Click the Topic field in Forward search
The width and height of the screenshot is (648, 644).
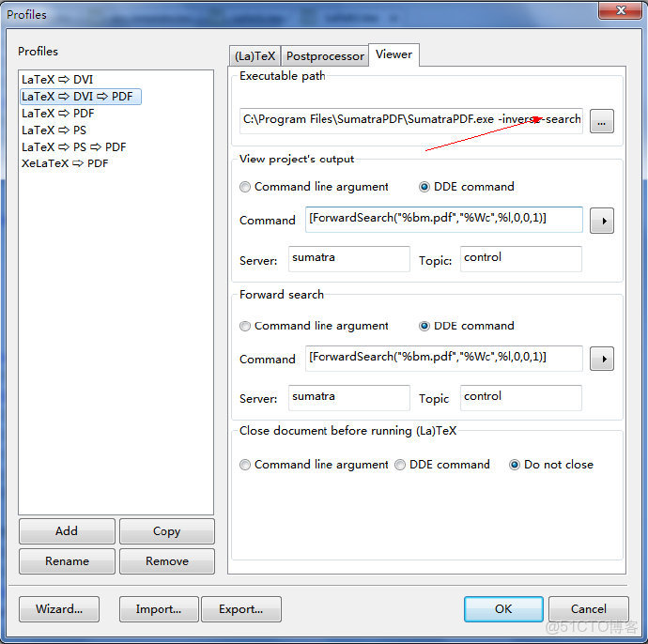click(x=521, y=398)
